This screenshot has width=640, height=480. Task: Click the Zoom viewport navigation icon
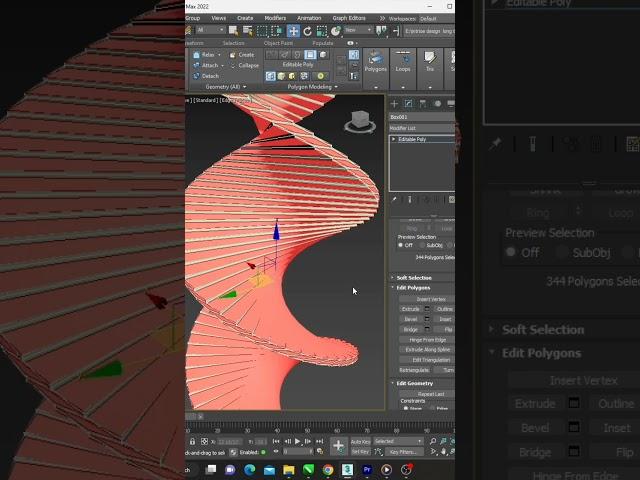tap(433, 441)
